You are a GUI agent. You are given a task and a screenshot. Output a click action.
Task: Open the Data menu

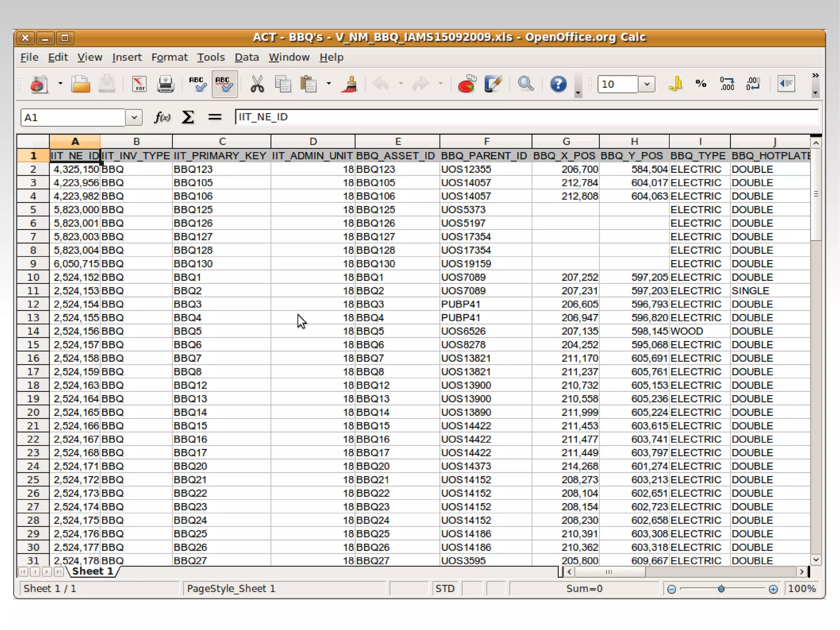[x=247, y=57]
